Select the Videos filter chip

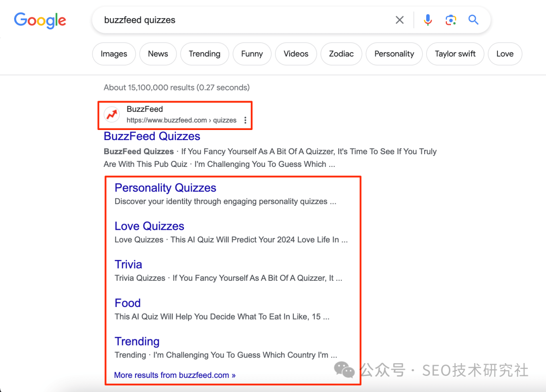(x=296, y=54)
